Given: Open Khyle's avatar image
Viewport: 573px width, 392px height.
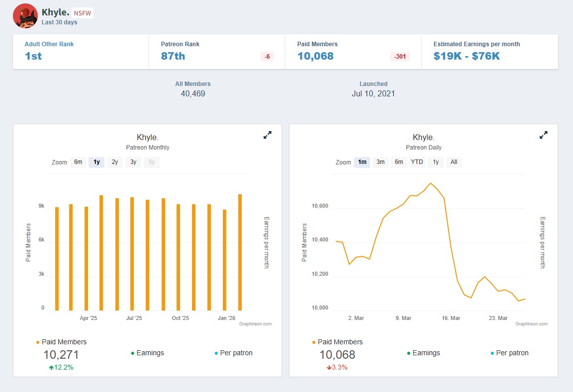Looking at the screenshot, I should 25,16.
